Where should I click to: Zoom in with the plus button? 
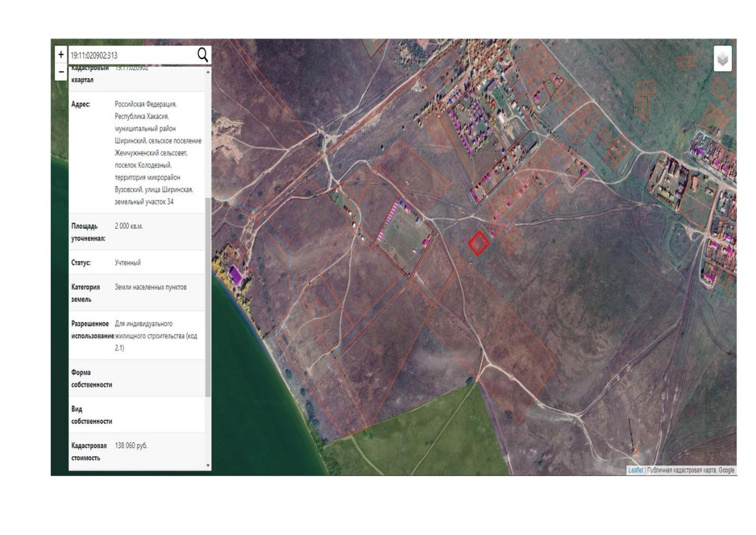pos(60,54)
